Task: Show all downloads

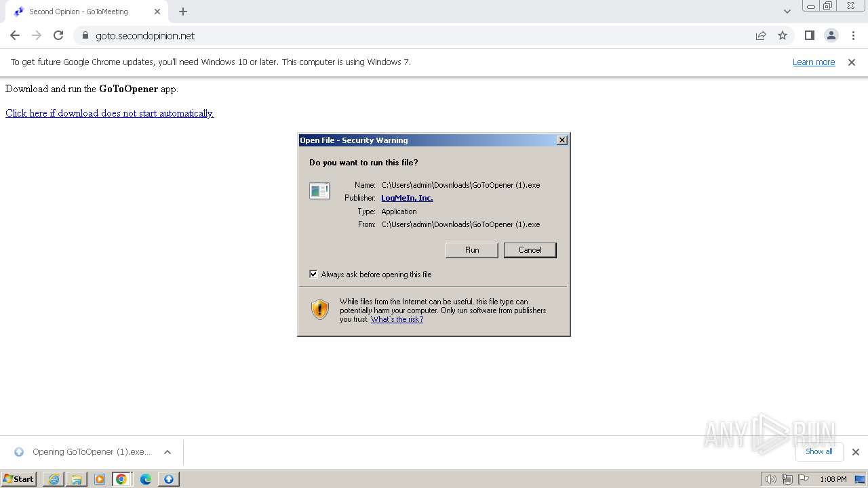Action: pyautogui.click(x=818, y=451)
